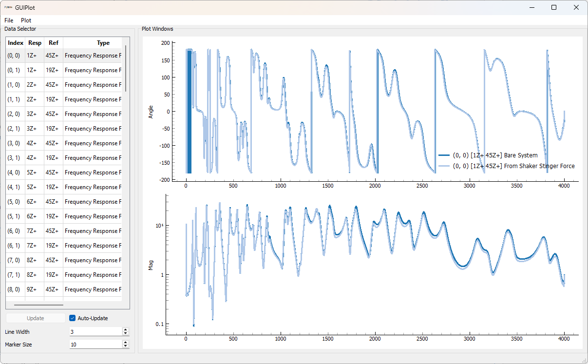The width and height of the screenshot is (588, 364).
Task: Increase Line Width with the up arrow
Action: click(x=126, y=330)
